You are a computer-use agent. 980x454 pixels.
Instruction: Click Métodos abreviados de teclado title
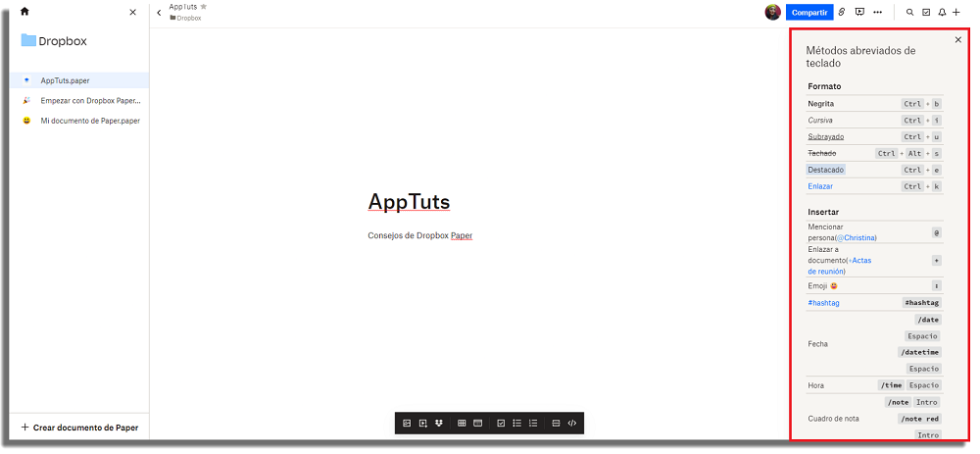860,57
